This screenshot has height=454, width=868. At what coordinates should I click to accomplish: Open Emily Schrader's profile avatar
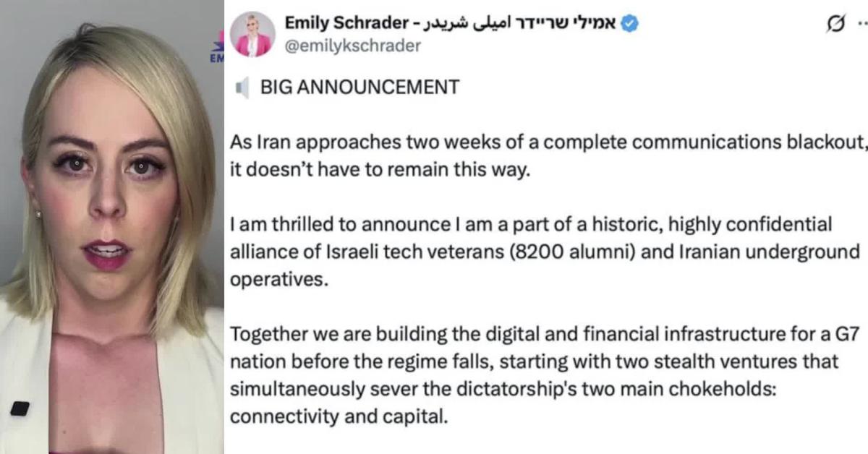pyautogui.click(x=252, y=34)
